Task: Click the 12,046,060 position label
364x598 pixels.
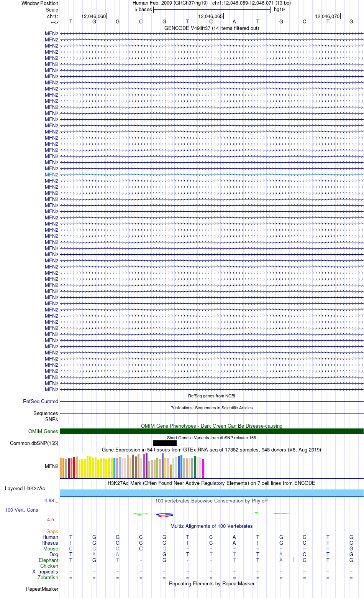Action: [93, 16]
